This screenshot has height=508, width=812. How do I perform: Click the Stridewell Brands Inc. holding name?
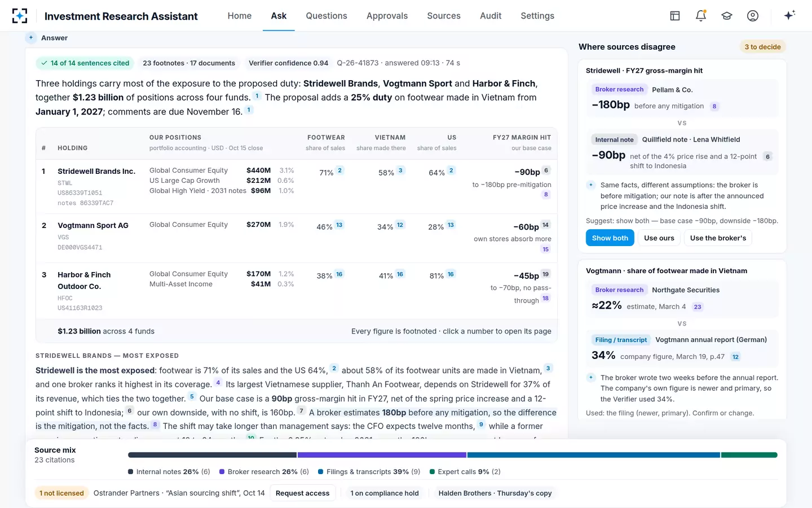click(96, 171)
